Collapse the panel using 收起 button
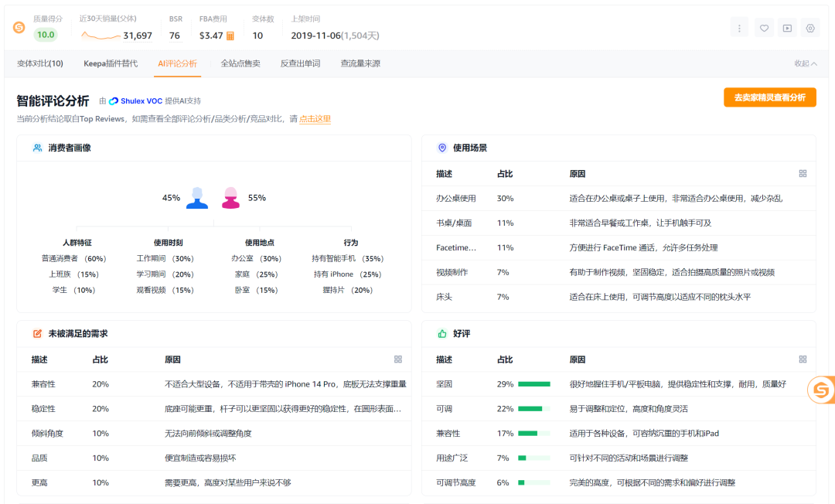Image resolution: width=835 pixels, height=504 pixels. coord(805,63)
